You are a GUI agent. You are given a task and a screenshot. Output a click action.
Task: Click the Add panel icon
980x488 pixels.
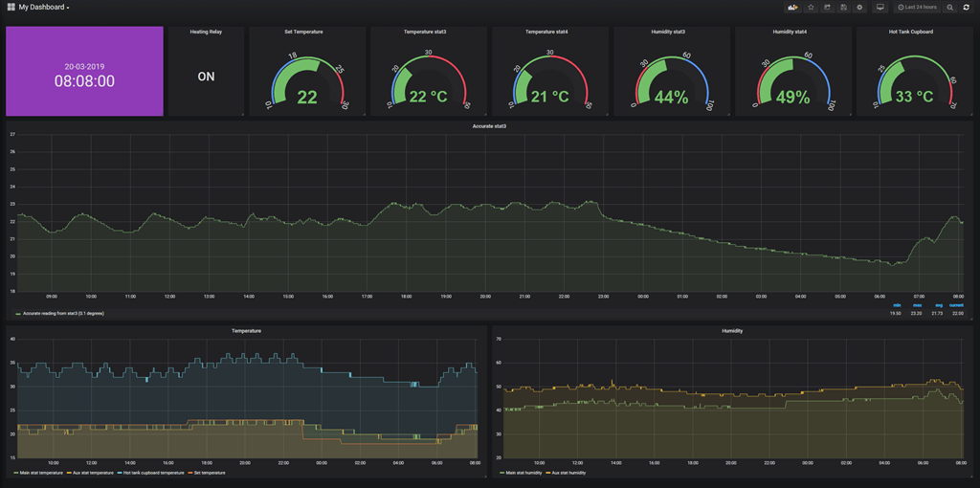(x=792, y=8)
